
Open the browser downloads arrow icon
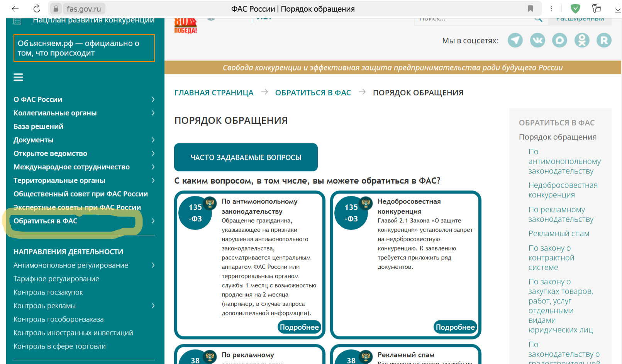(x=617, y=8)
